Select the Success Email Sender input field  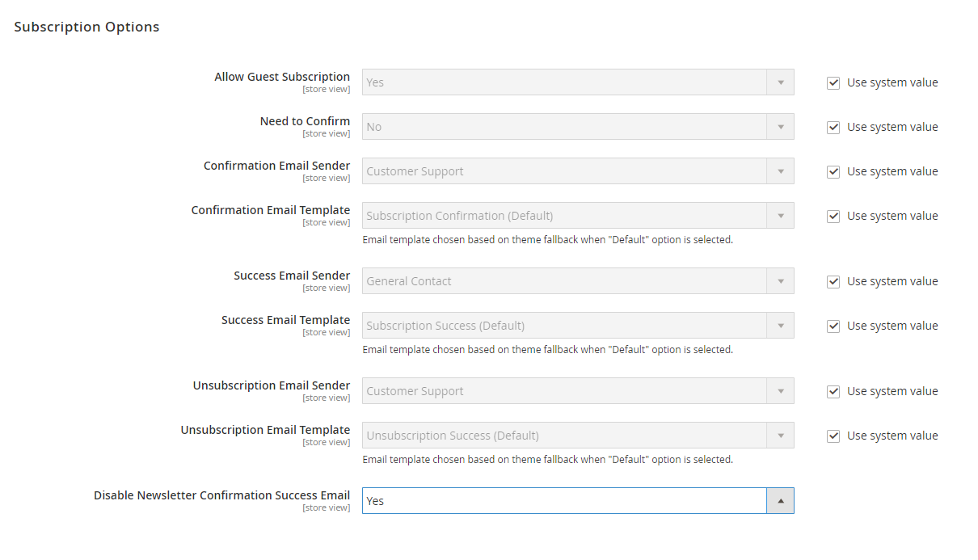coord(566,280)
